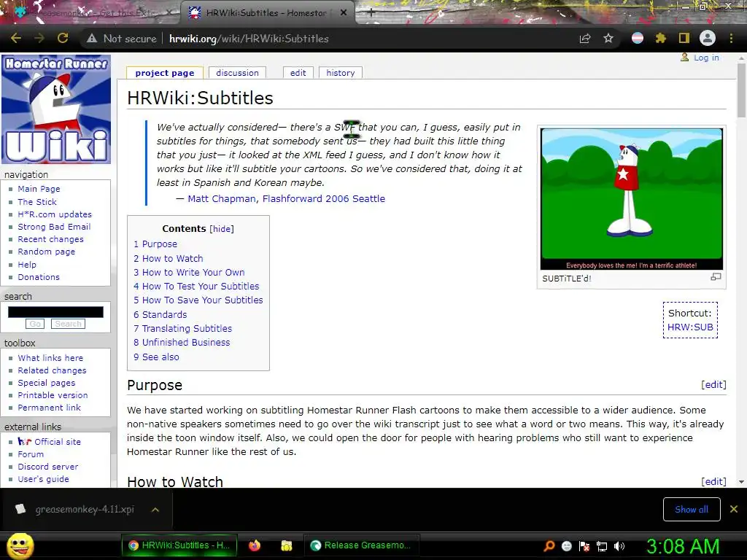Close the downloads bar
Viewport: 747px width, 560px height.
click(x=734, y=510)
